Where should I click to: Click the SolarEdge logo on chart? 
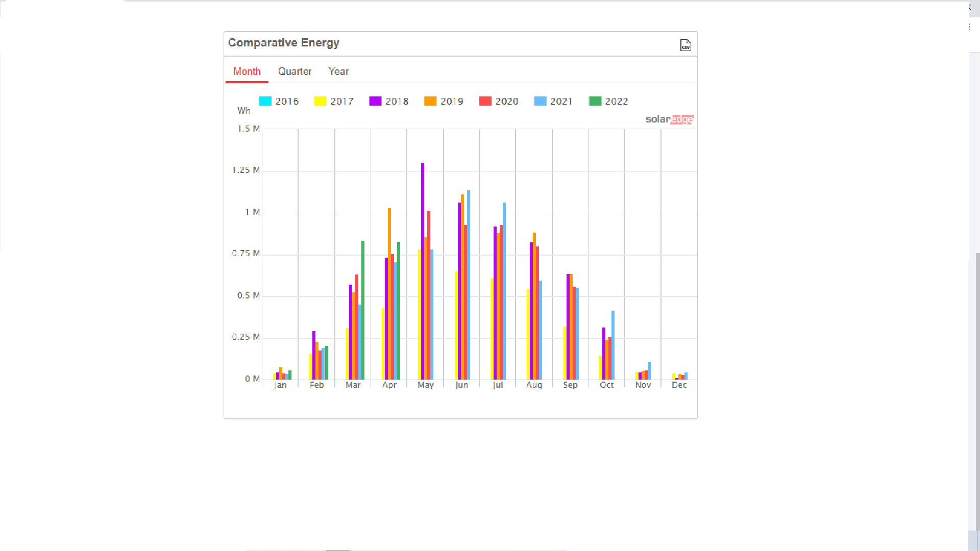coord(669,119)
